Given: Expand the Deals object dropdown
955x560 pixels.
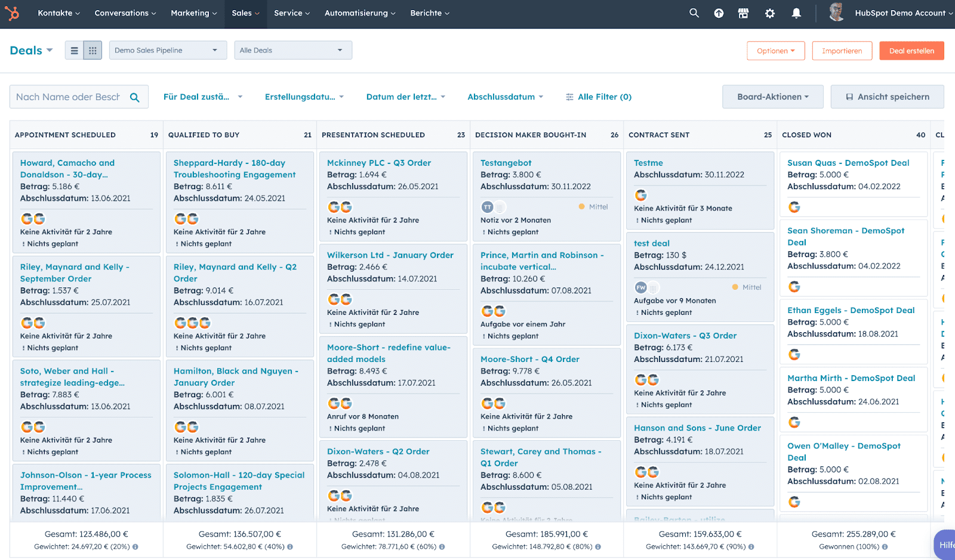Looking at the screenshot, I should point(31,51).
